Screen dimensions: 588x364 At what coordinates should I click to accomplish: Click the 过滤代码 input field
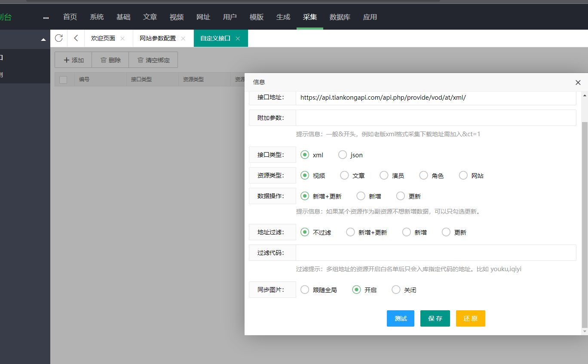436,253
